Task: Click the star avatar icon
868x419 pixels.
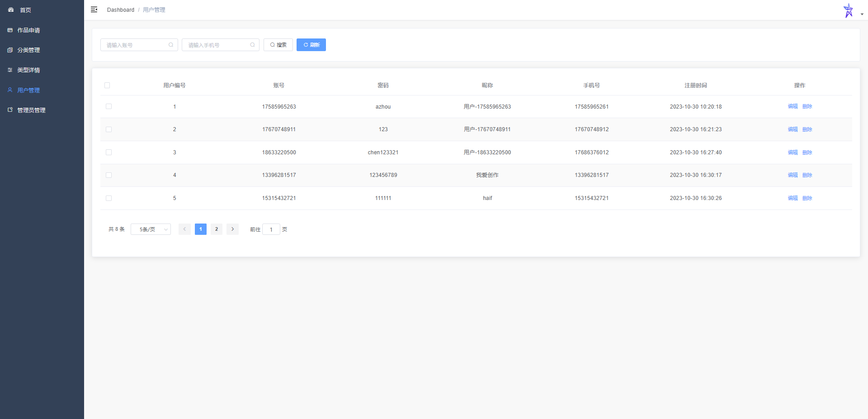Action: coord(848,10)
